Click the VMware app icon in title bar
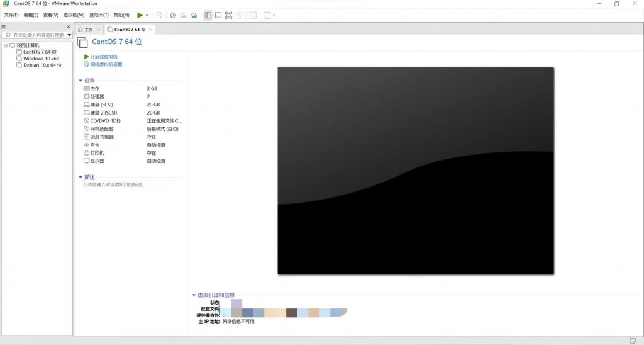This screenshot has width=644, height=345. click(x=6, y=3)
